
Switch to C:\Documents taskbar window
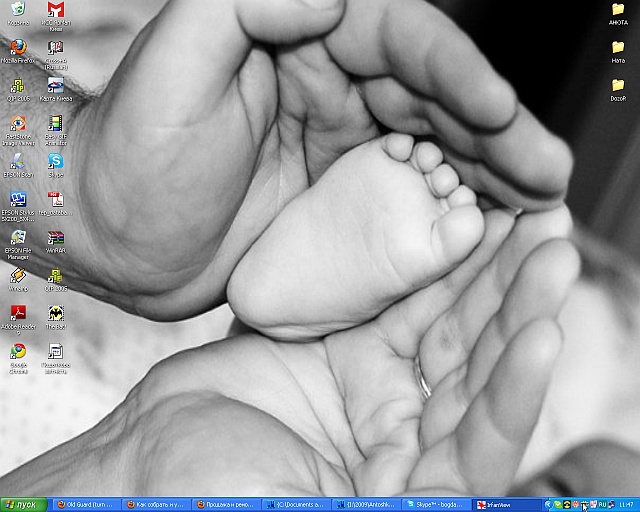(x=297, y=505)
